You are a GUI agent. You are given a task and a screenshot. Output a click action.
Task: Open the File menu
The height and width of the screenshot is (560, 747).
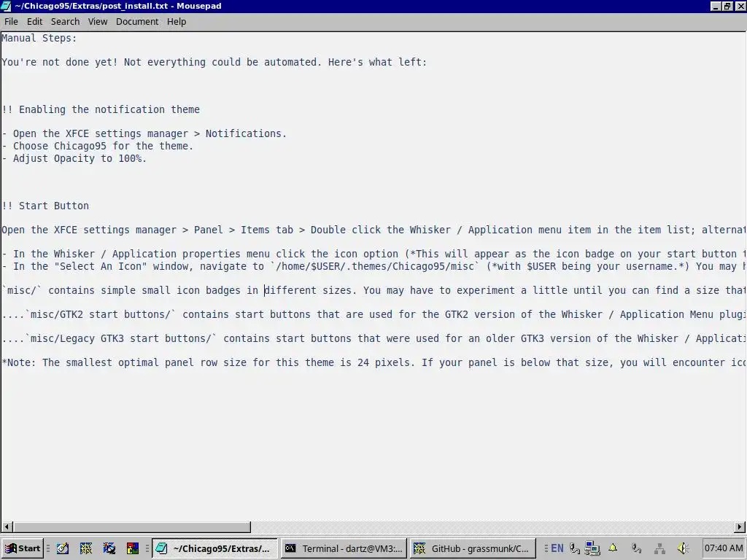pos(11,21)
